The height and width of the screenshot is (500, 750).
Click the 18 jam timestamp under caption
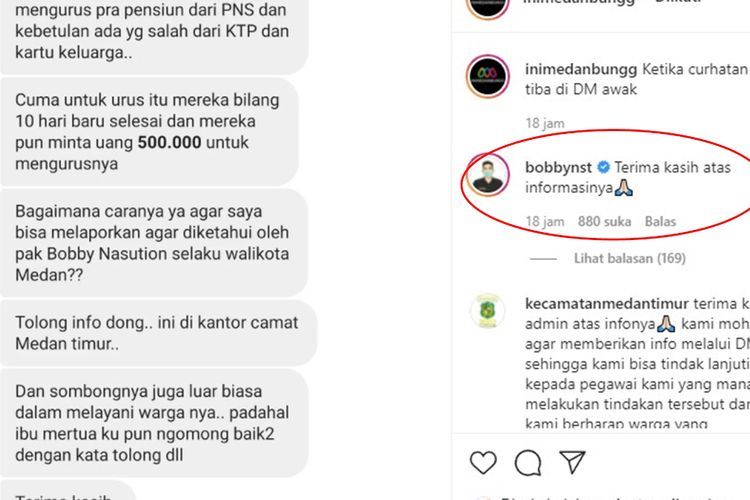tap(545, 123)
